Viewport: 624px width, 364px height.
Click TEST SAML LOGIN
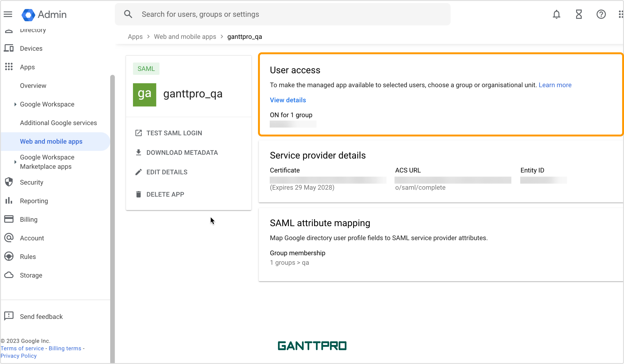174,133
